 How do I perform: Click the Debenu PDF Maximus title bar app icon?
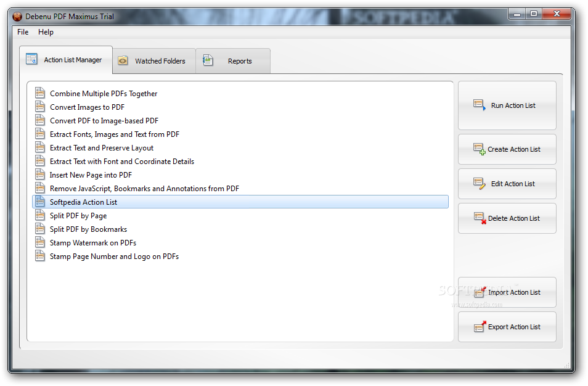[17, 17]
